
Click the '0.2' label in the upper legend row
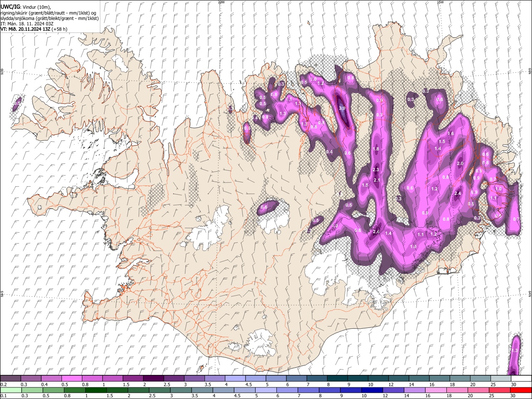tap(4, 384)
